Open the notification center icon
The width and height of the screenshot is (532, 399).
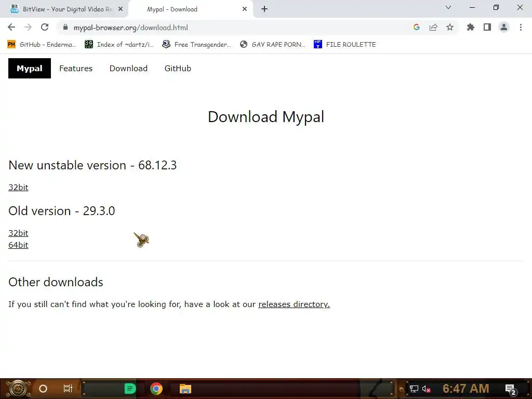[511, 389]
